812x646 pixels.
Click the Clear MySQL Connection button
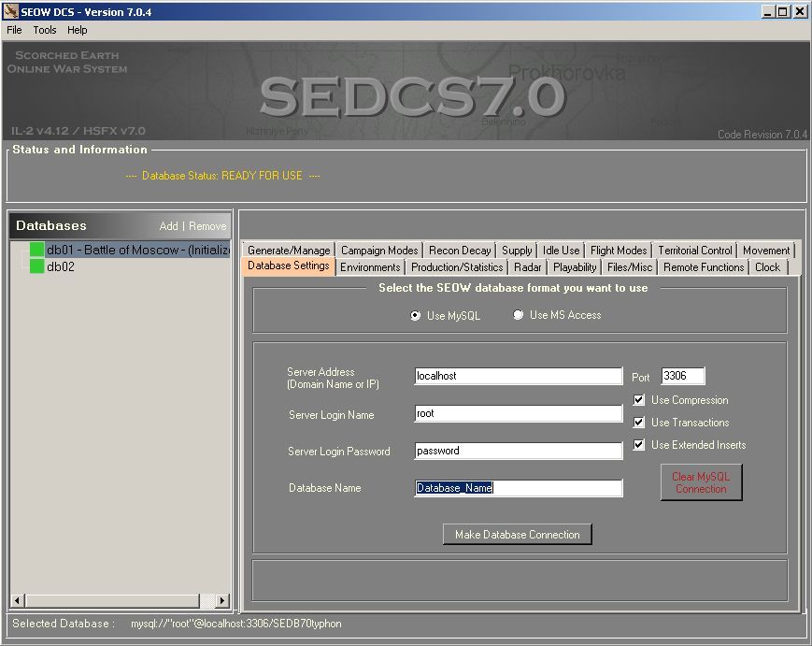tap(701, 482)
